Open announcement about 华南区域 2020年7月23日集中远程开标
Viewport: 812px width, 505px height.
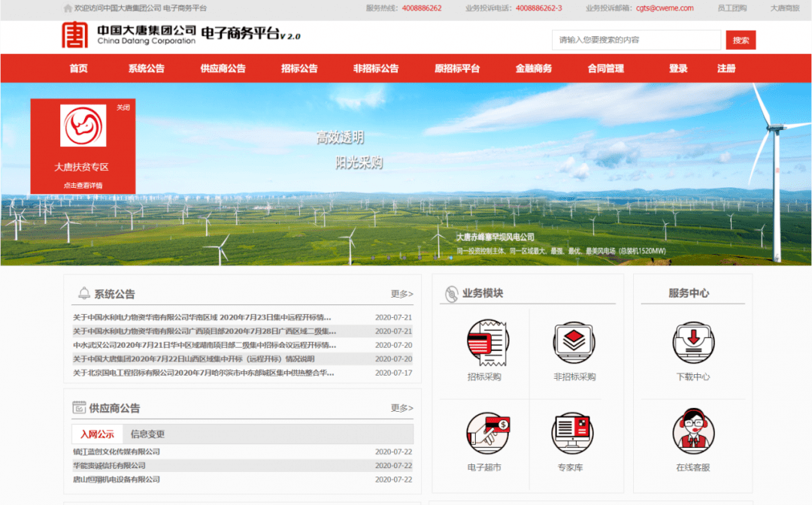tap(202, 317)
